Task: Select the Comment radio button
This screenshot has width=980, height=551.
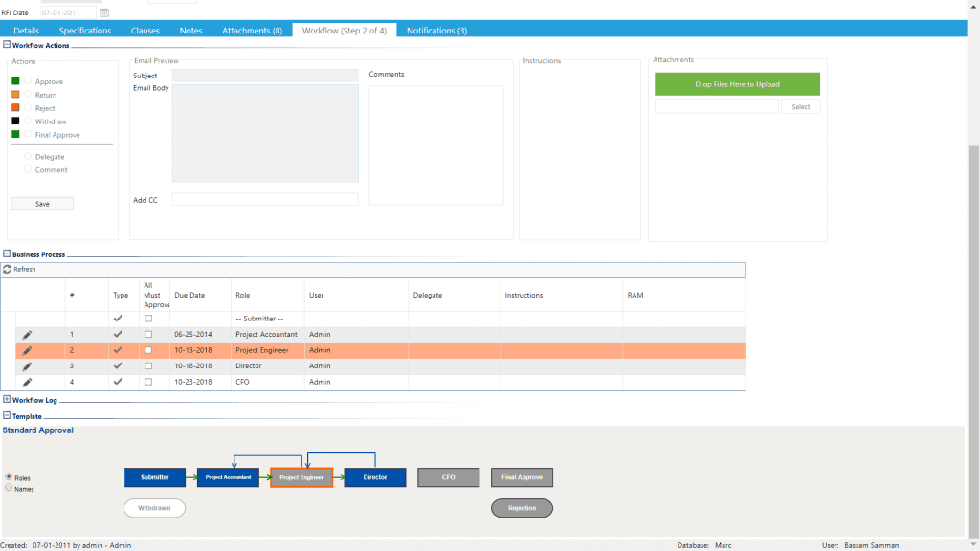Action: (x=28, y=169)
